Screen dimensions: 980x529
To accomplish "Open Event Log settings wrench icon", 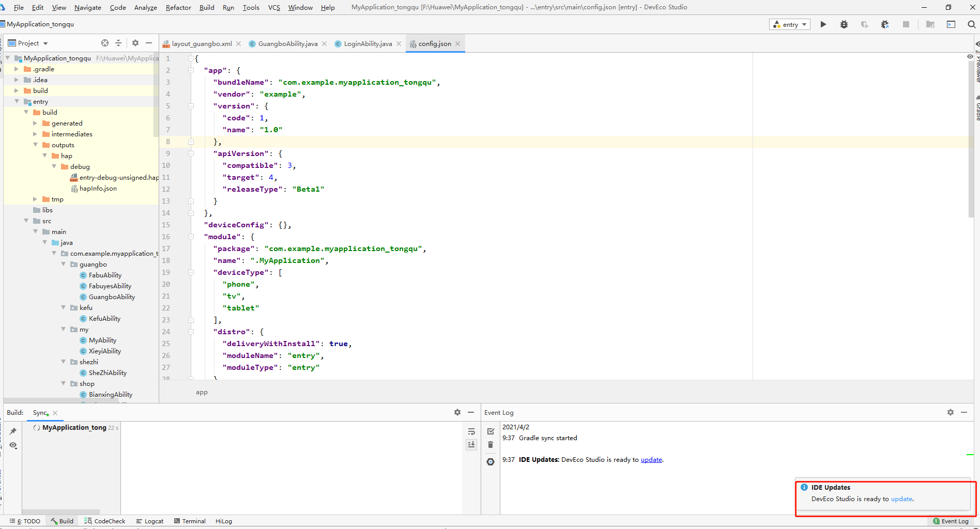I will coord(491,462).
